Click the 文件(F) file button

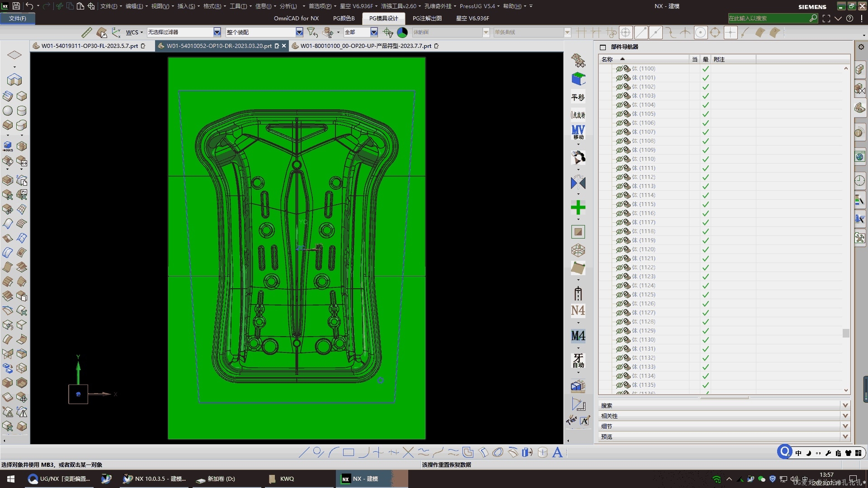coord(18,19)
